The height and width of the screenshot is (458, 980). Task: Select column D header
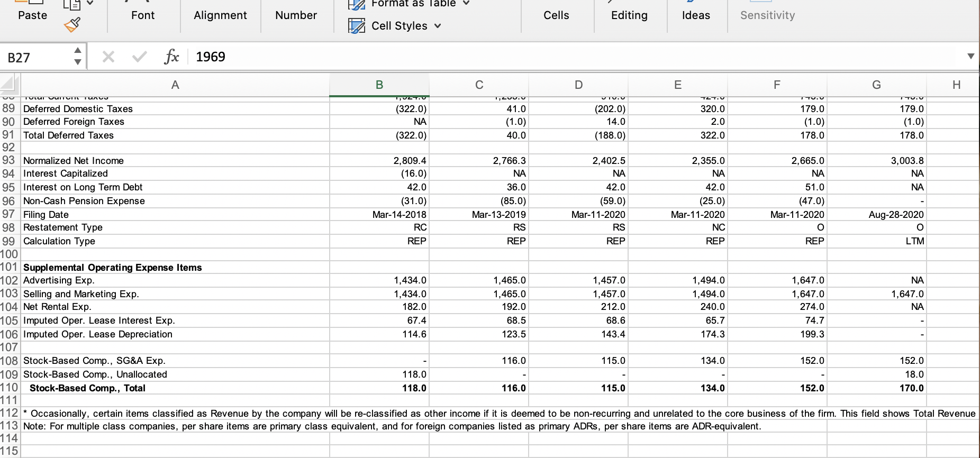[578, 85]
